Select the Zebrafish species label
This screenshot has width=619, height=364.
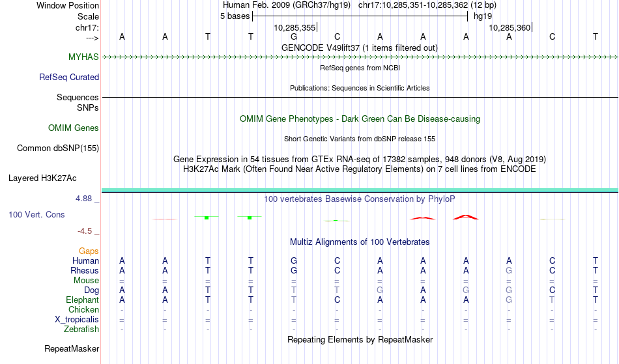[81, 329]
